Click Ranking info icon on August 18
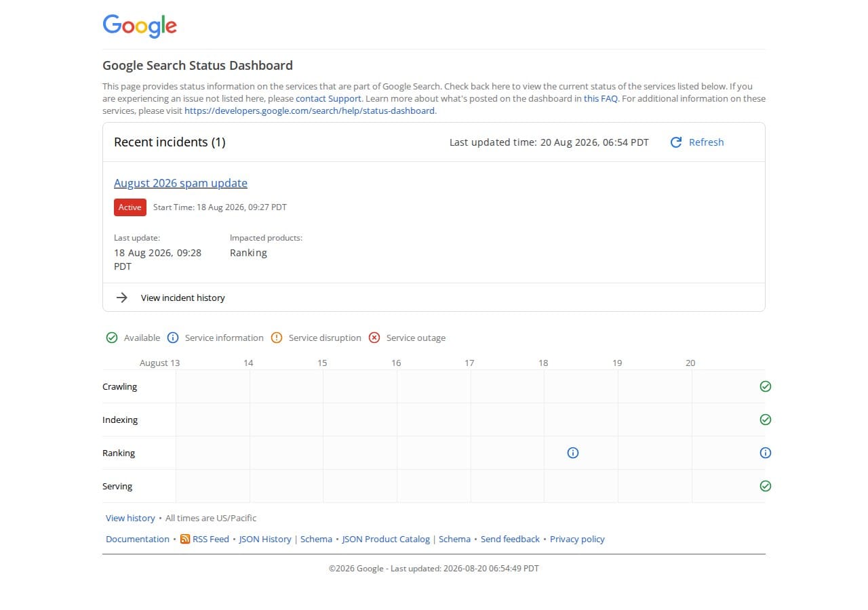This screenshot has height=610, width=868. [x=573, y=453]
